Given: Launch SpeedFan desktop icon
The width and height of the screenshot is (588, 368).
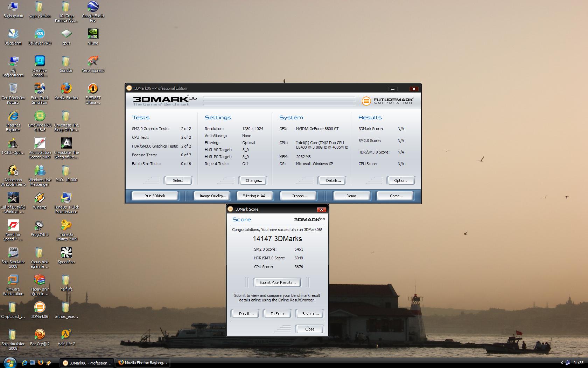Looking at the screenshot, I should (x=66, y=255).
